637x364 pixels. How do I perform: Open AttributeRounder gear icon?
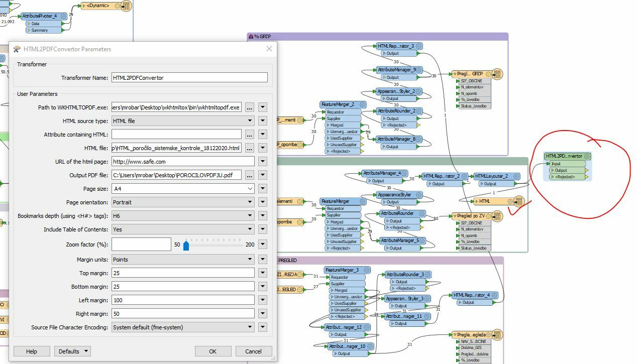pyautogui.click(x=422, y=214)
